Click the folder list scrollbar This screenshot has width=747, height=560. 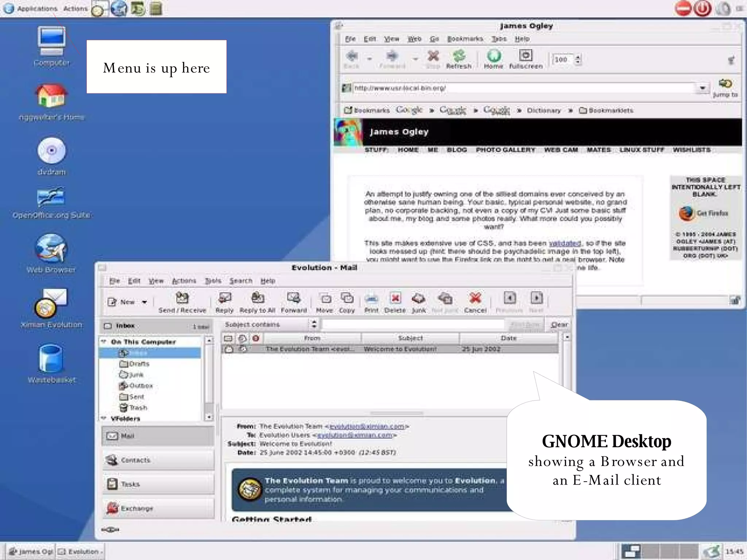[209, 378]
